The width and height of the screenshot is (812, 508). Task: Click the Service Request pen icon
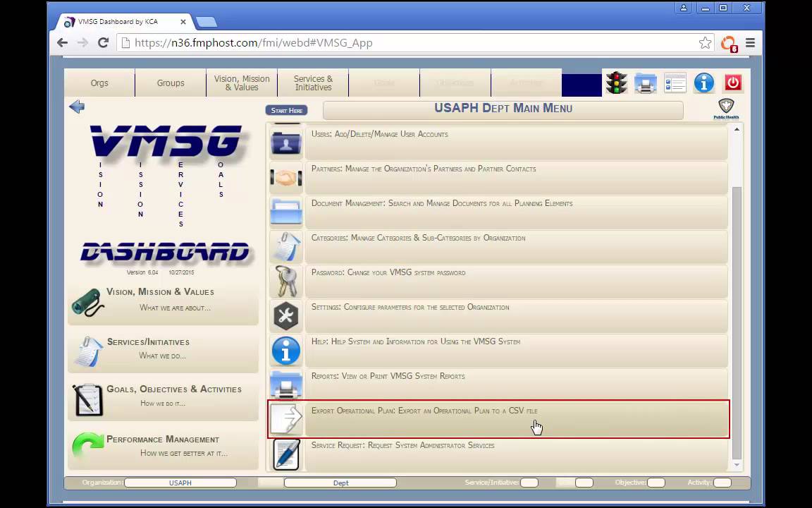point(286,454)
